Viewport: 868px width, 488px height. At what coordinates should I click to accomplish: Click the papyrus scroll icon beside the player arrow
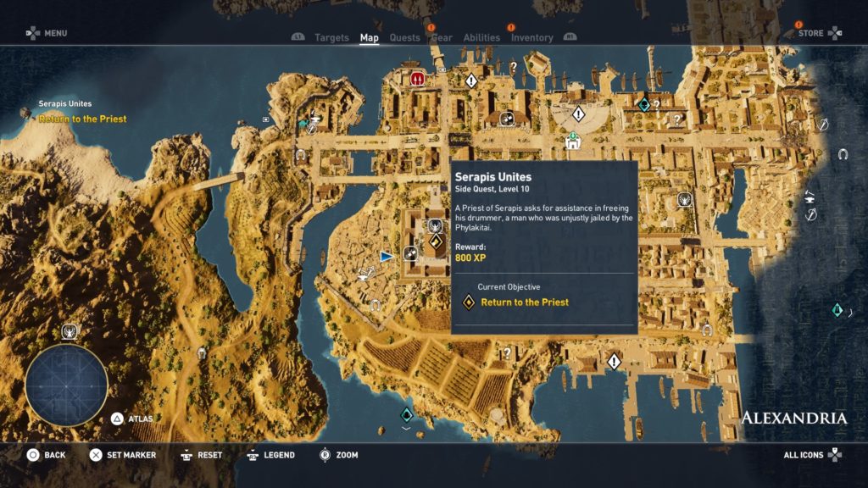(410, 253)
